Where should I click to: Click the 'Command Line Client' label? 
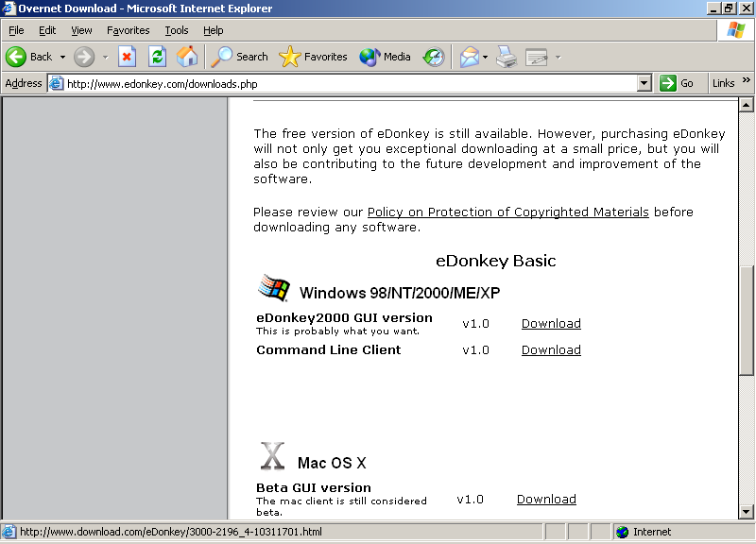point(328,349)
